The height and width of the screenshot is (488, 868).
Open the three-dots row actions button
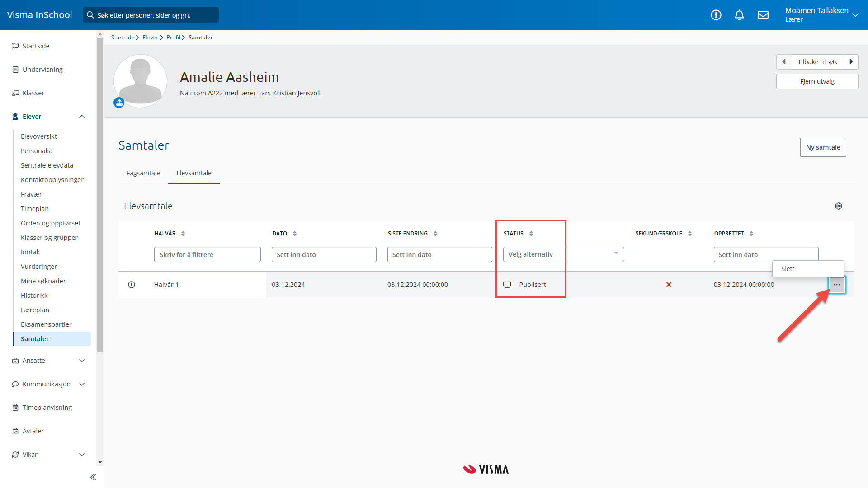coord(837,285)
